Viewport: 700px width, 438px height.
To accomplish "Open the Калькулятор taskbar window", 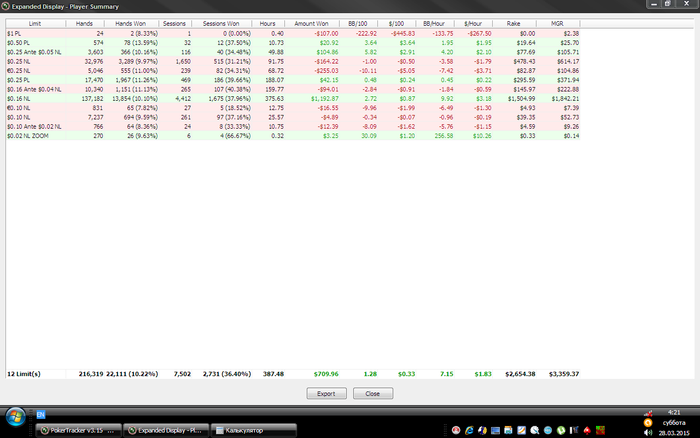I will 253,430.
